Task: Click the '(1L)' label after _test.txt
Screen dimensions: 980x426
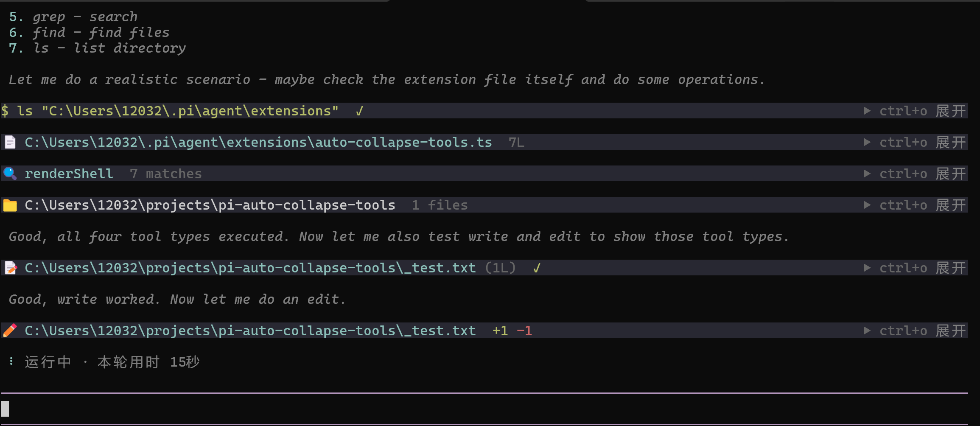Action: pos(500,268)
